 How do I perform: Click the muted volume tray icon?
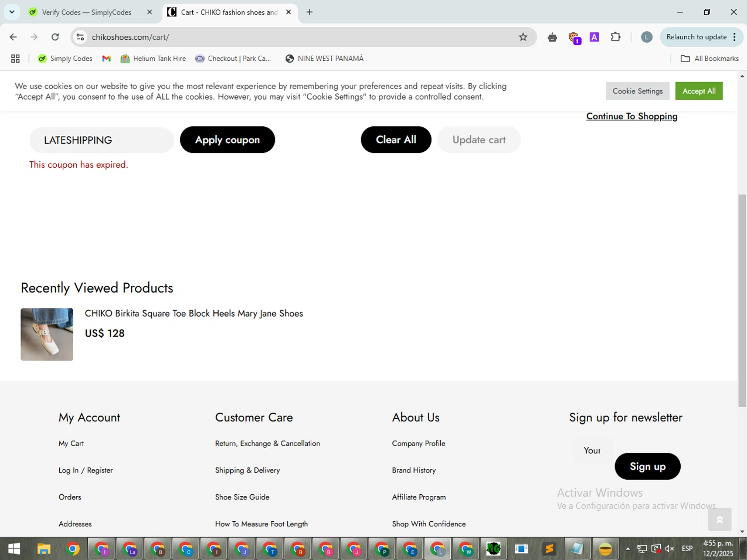pyautogui.click(x=669, y=549)
